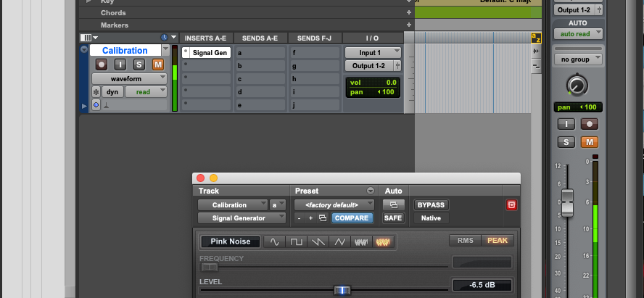Open the Calibration track selector in plug-in window

(233, 204)
